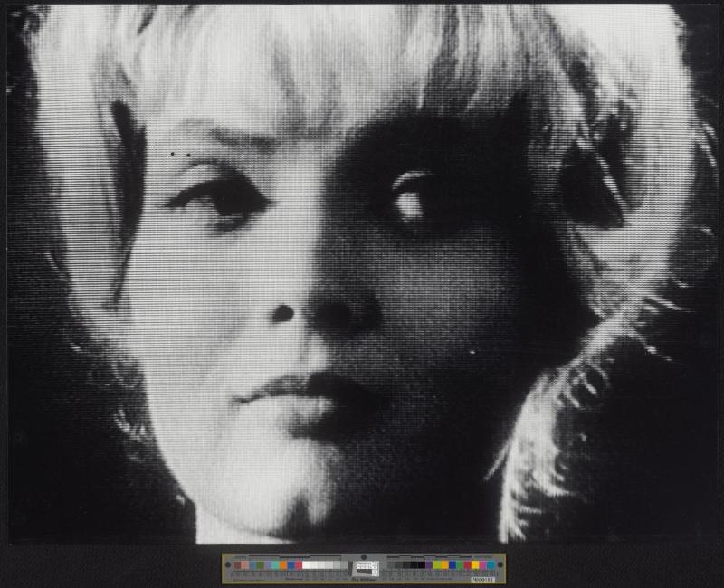The image size is (724, 588).
Task: Pick the yellow patch on the color chart
Action: click(474, 564)
